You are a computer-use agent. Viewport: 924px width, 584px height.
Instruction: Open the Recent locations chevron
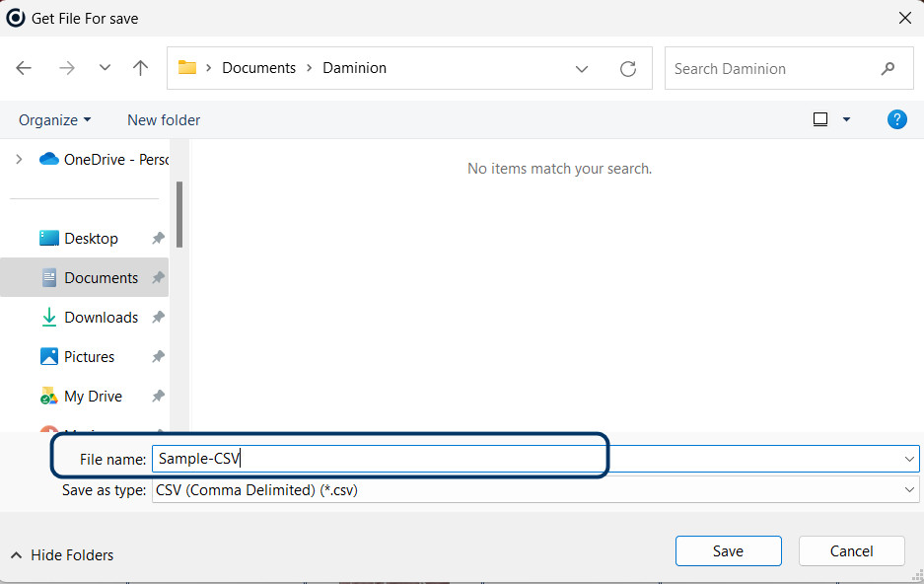[105, 68]
